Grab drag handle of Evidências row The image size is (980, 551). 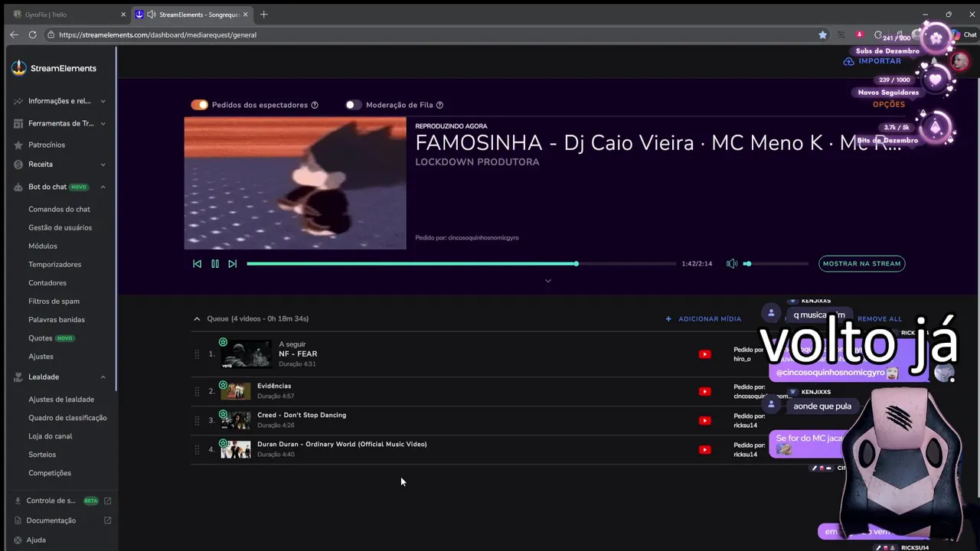(197, 392)
